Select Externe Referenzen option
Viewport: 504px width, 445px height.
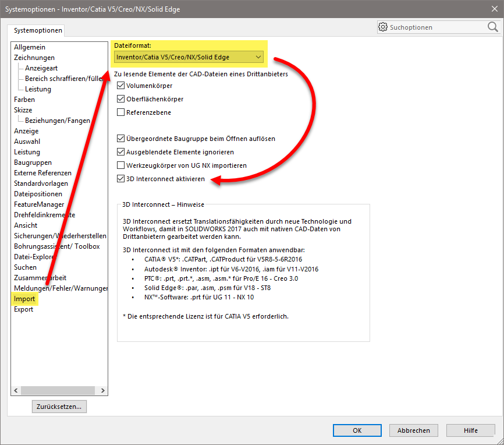(42, 173)
